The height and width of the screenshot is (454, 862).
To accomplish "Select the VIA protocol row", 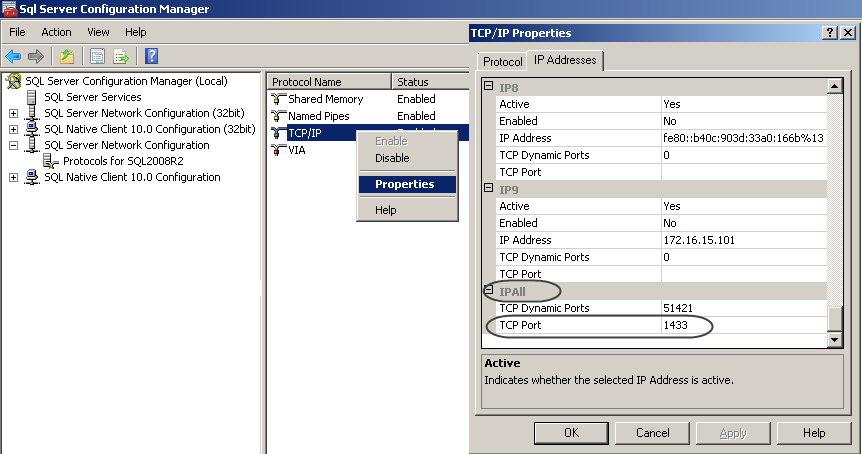I will 296,150.
